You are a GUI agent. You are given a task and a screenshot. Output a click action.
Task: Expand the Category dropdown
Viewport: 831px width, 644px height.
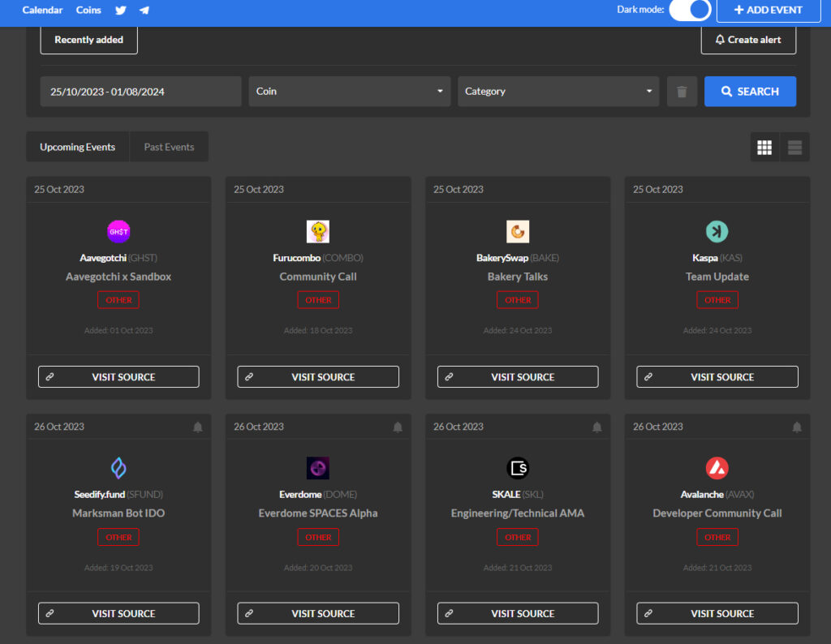[x=558, y=92]
